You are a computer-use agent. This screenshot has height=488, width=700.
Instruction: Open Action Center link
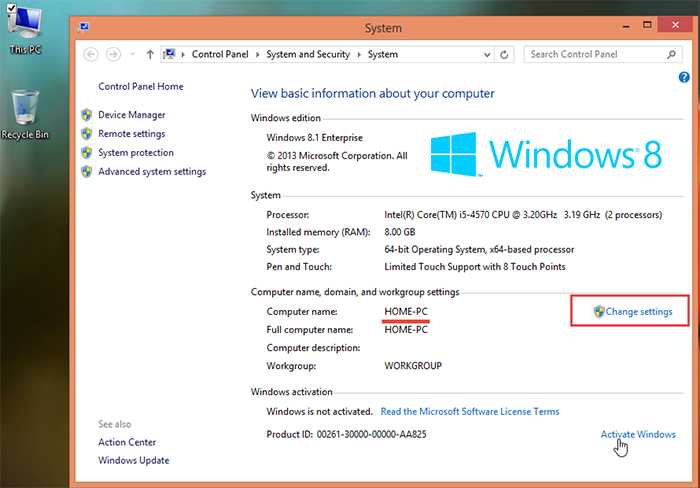[127, 442]
